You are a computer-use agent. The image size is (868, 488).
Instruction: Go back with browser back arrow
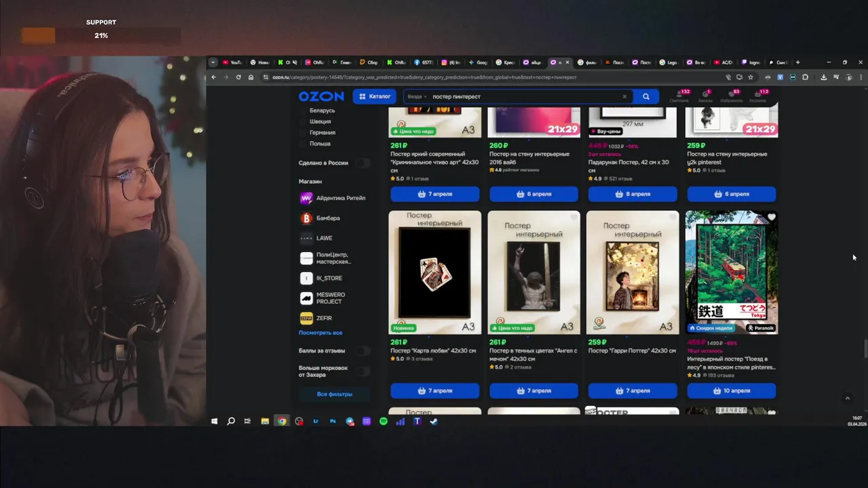214,77
